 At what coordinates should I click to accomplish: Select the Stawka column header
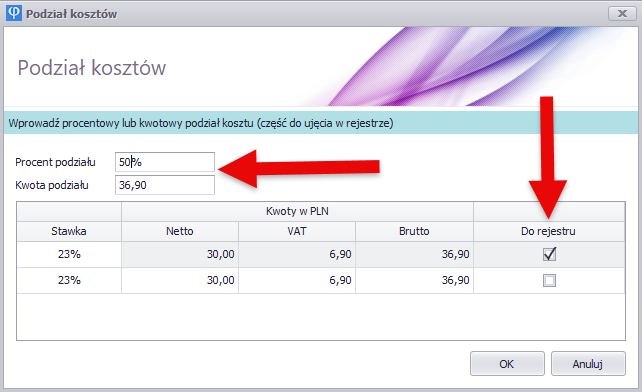[x=69, y=231]
